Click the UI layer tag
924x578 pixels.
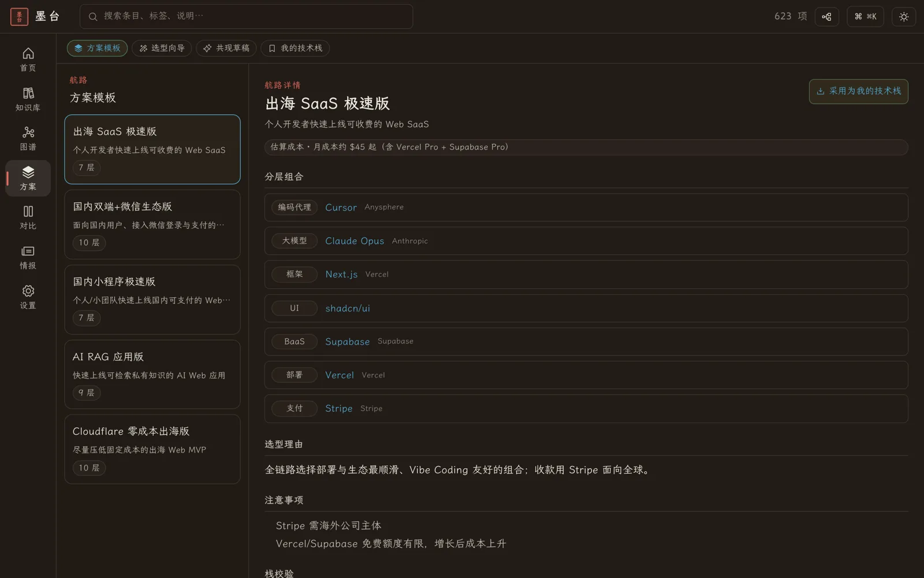coord(295,308)
